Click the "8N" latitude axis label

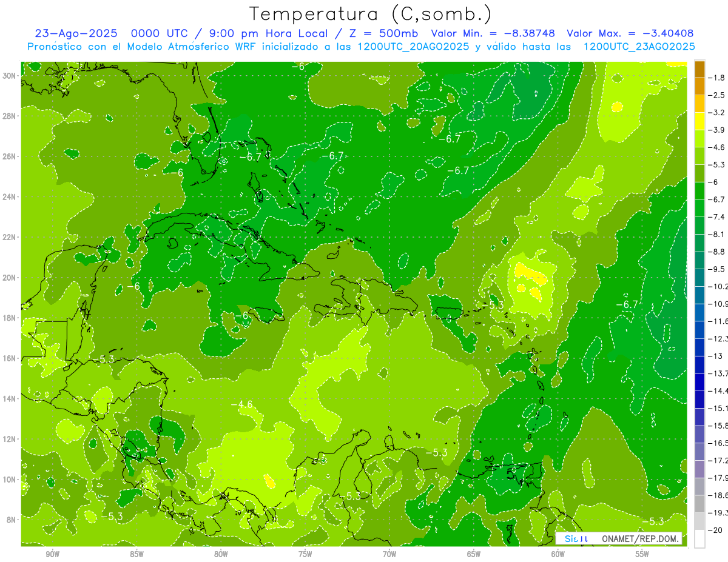[12, 520]
